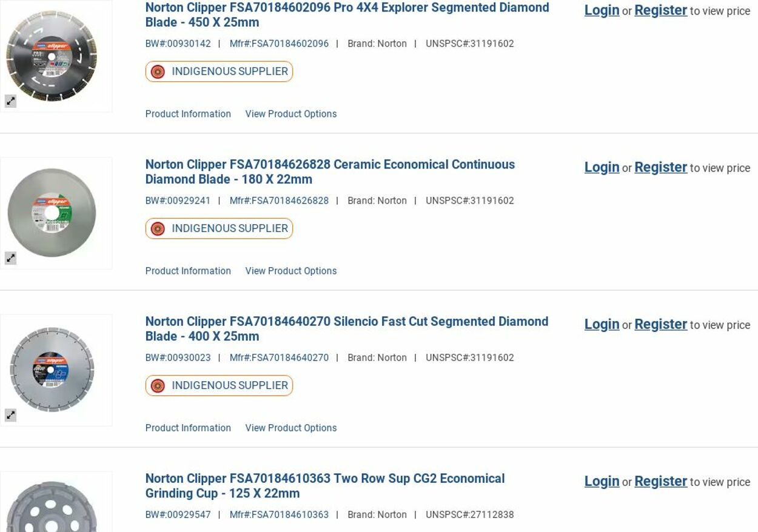Screen dimensions: 758x532
Task: Click Indigenous Supplier badge icon for Pro 4X4 Explorer
Action: [x=158, y=71]
